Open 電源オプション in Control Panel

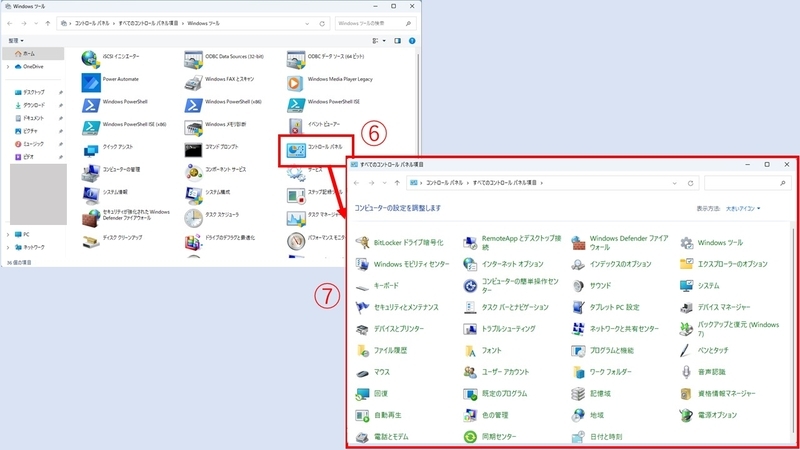coord(708,415)
